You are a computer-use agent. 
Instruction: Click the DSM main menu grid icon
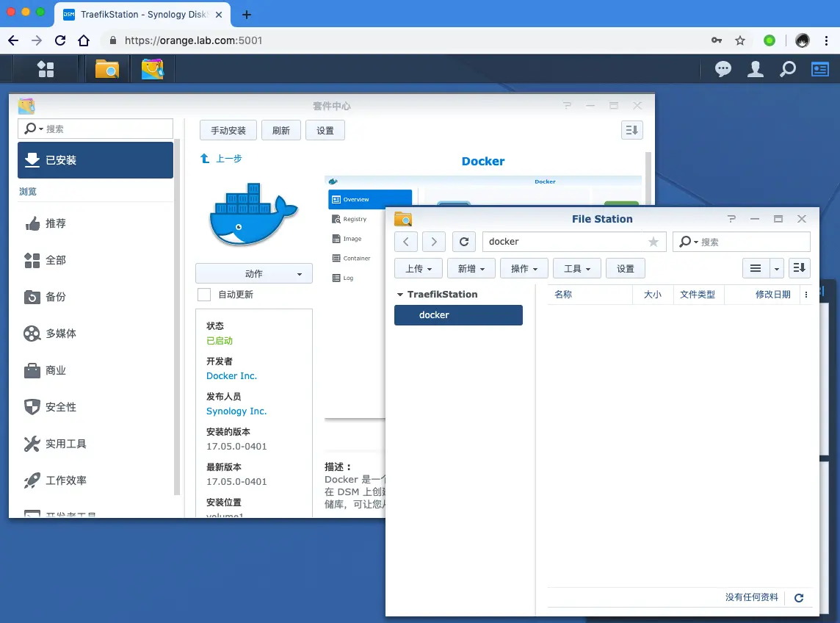pyautogui.click(x=45, y=68)
